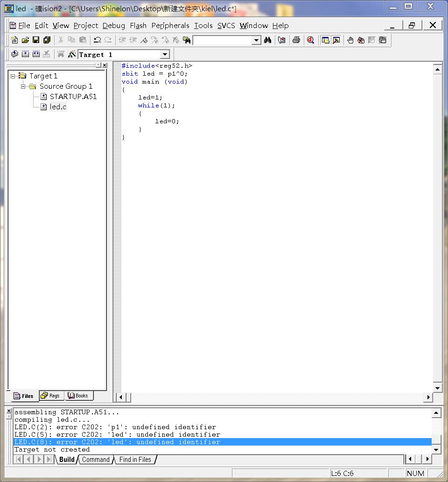Toggle the Output Window icon

coord(336,40)
